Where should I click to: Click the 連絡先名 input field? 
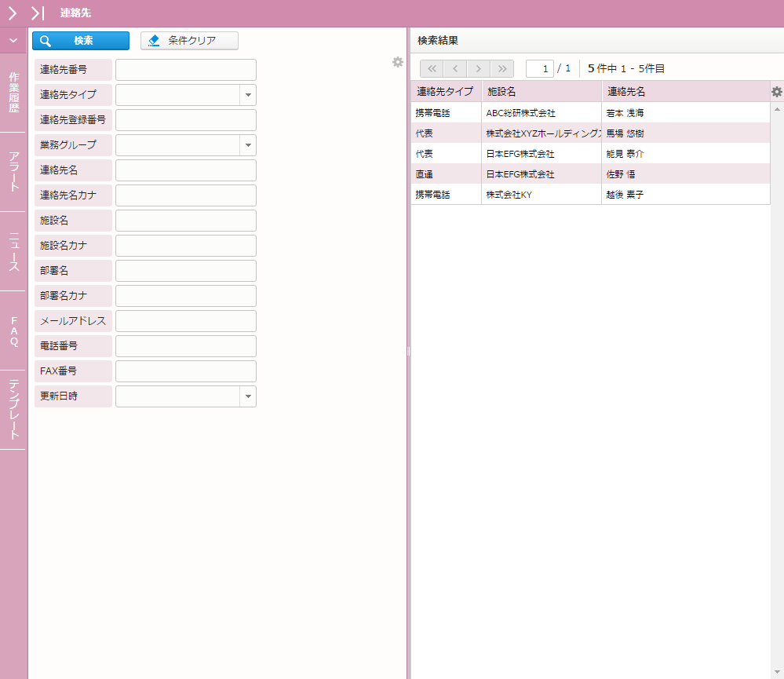tap(186, 170)
